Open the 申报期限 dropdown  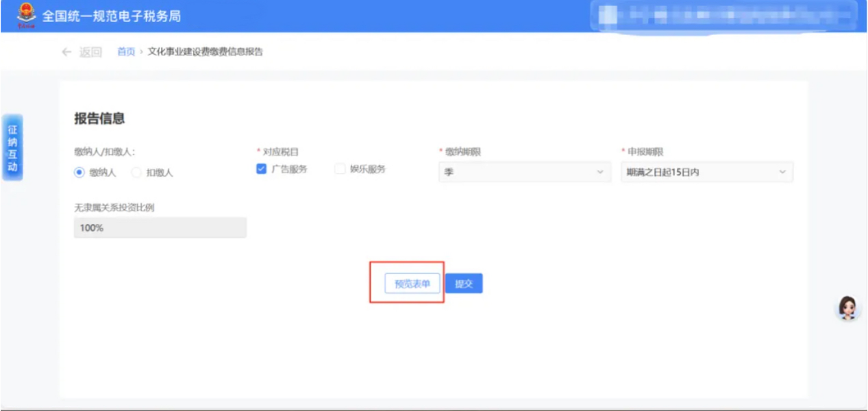pos(707,172)
